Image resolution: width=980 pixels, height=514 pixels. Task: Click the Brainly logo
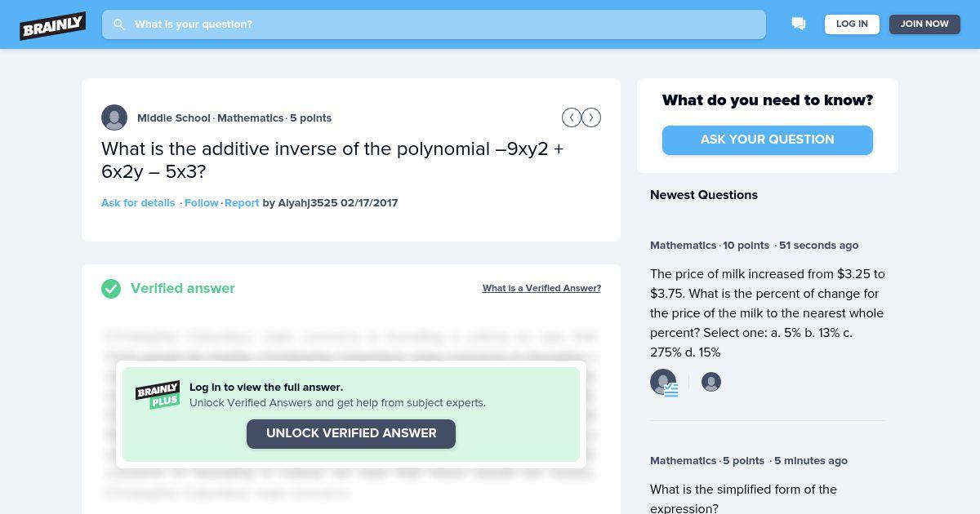53,25
